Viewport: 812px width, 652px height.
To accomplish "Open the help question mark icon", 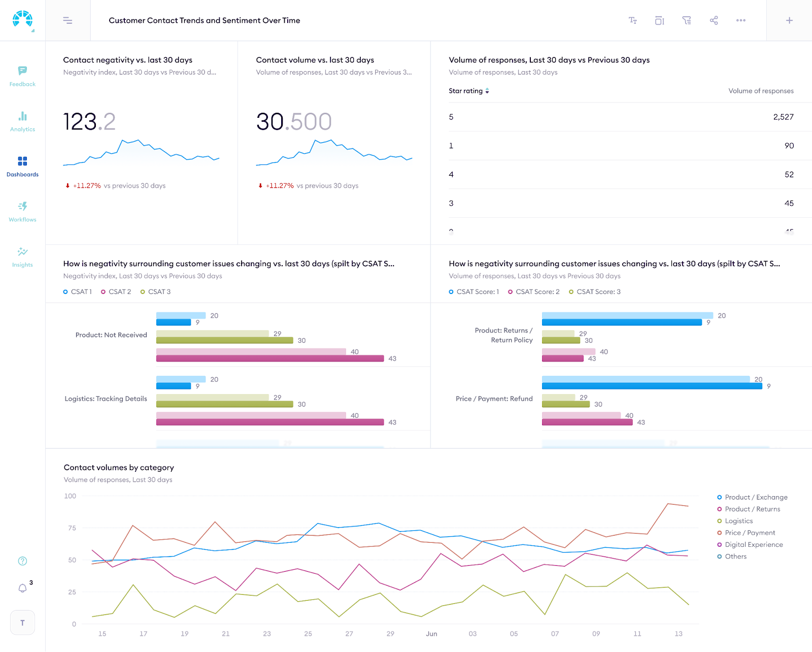I will tap(22, 561).
